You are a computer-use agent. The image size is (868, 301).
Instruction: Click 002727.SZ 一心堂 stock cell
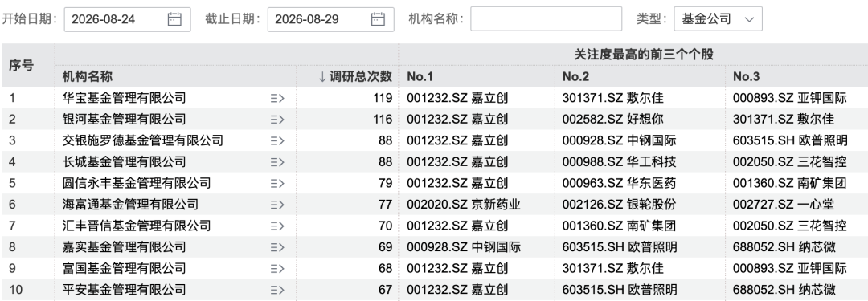(784, 205)
